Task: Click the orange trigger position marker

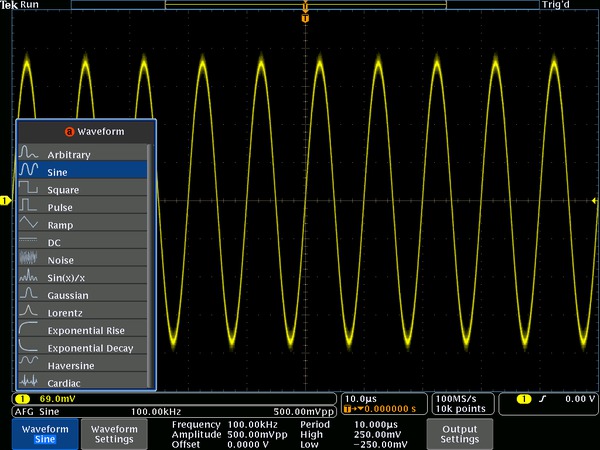Action: [x=305, y=16]
